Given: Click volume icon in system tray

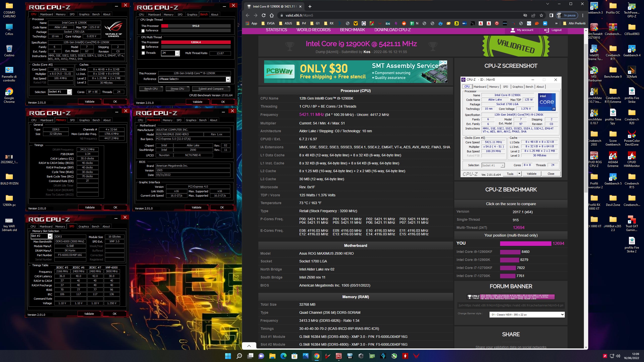Looking at the screenshot, I should point(618,356).
